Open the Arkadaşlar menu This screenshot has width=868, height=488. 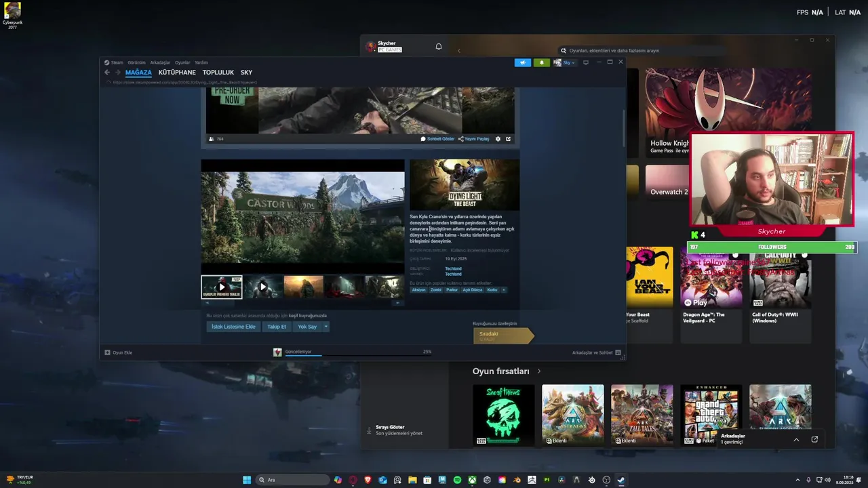point(160,62)
